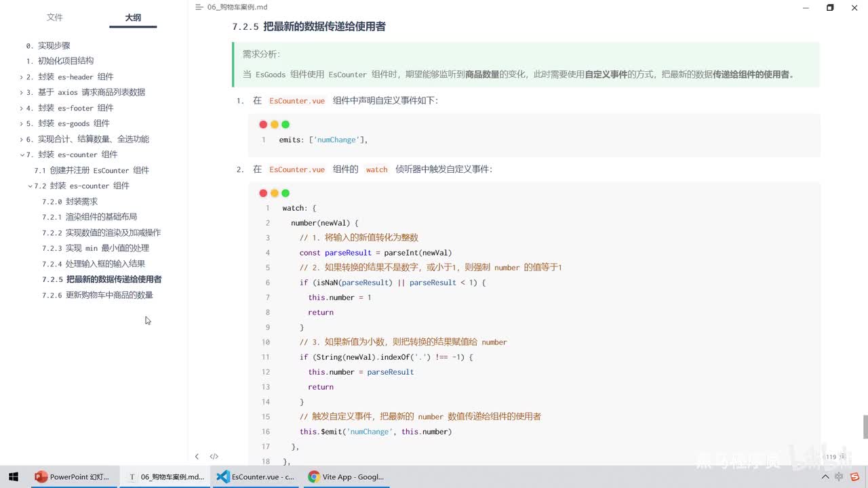Click code line this.$emit('numChange', this.number)
868x488 pixels.
[376, 432]
